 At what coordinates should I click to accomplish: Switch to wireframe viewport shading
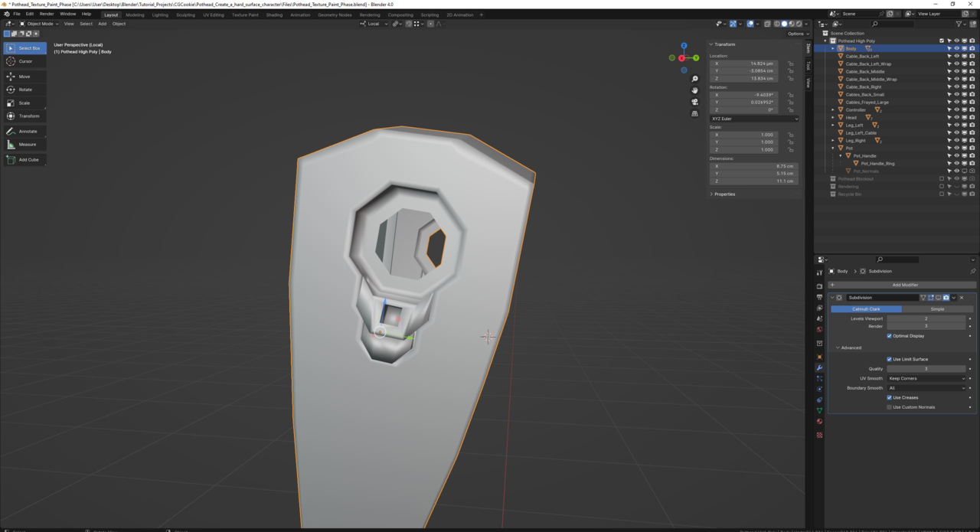pyautogui.click(x=777, y=24)
